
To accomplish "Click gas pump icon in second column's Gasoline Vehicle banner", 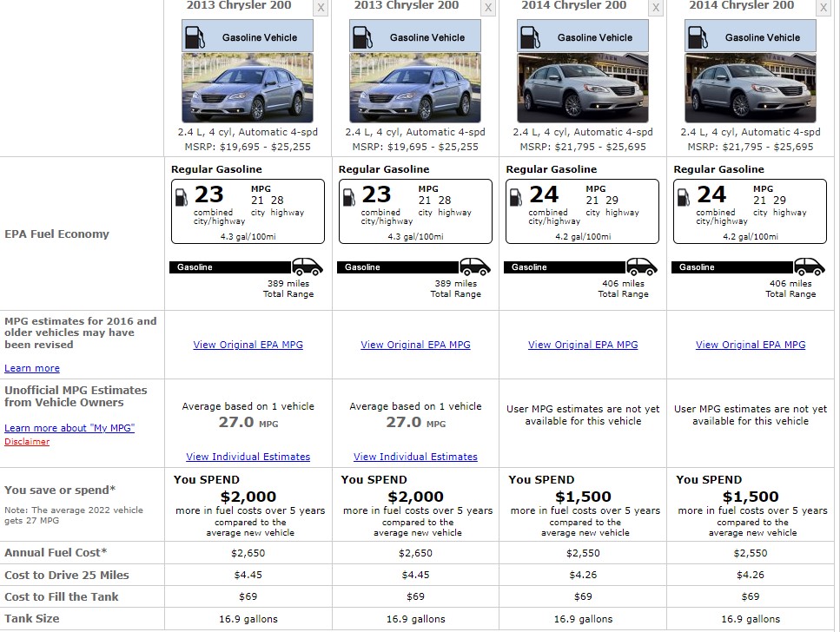I will (x=362, y=37).
